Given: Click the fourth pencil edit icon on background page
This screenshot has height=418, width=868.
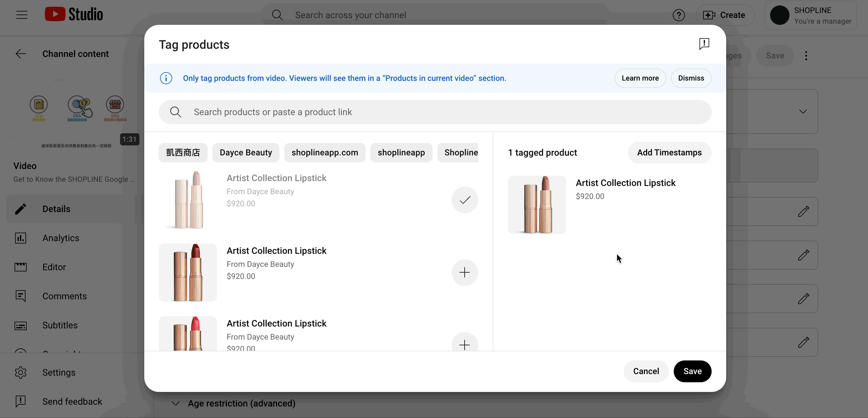Looking at the screenshot, I should (x=803, y=342).
